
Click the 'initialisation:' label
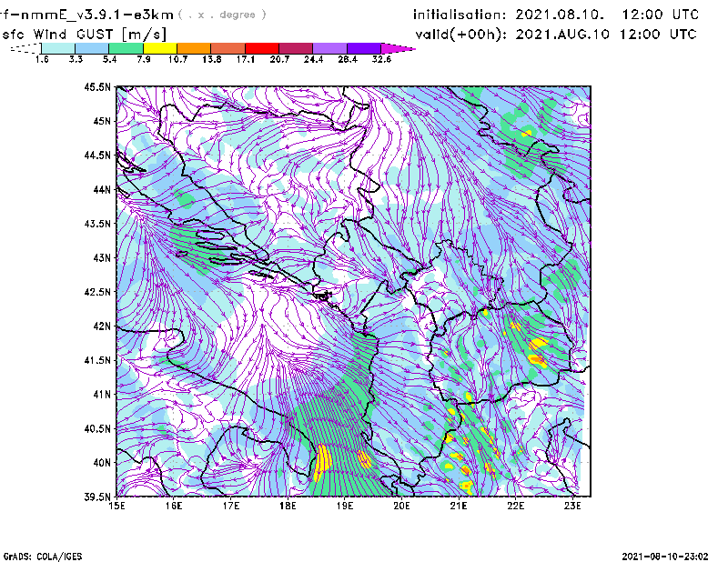tap(460, 15)
